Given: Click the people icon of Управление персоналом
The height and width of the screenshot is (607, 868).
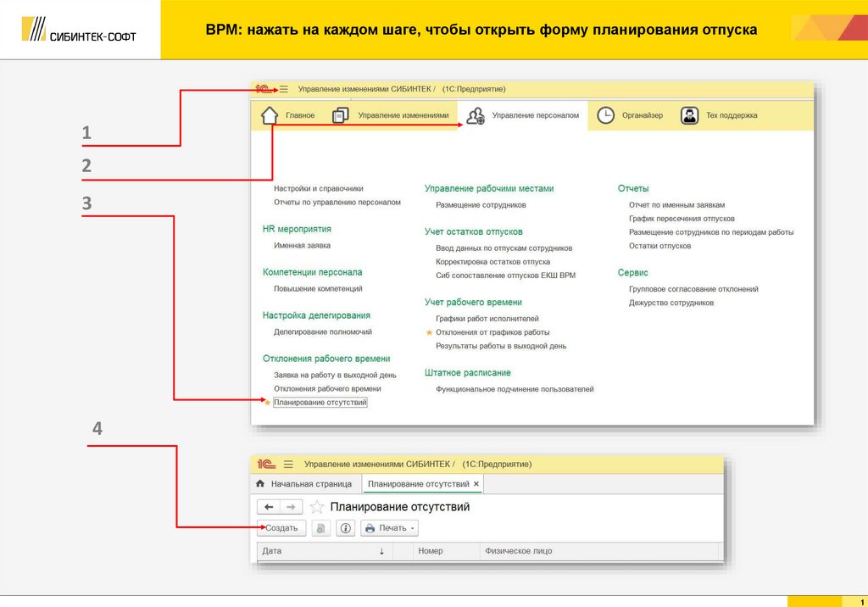Looking at the screenshot, I should [475, 115].
